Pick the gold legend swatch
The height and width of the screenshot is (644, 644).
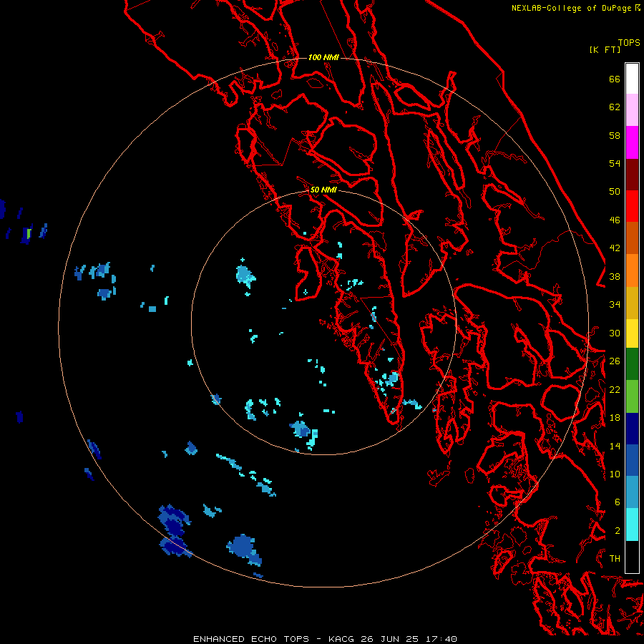632,302
